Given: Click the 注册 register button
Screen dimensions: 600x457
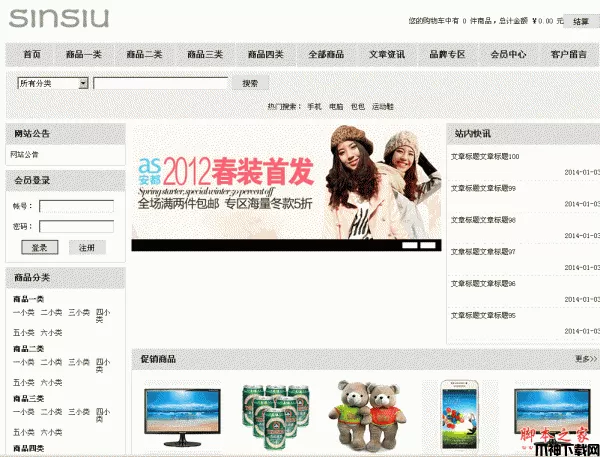Looking at the screenshot, I should click(x=87, y=247).
